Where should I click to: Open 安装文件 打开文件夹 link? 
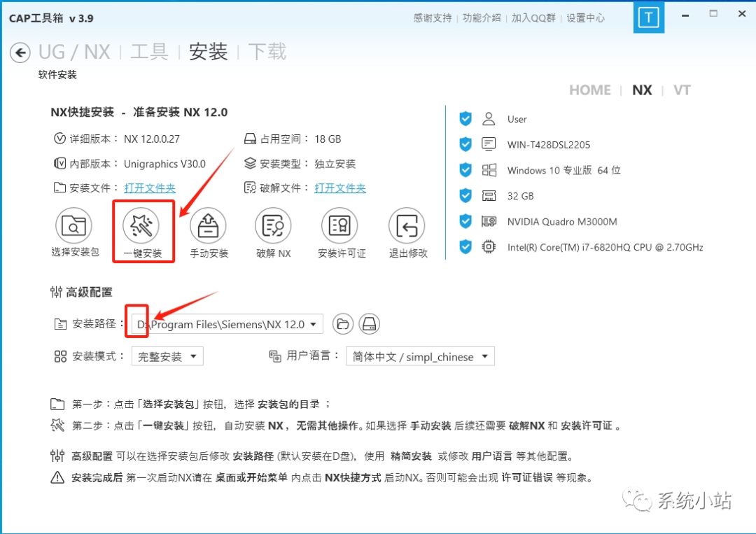(x=150, y=188)
